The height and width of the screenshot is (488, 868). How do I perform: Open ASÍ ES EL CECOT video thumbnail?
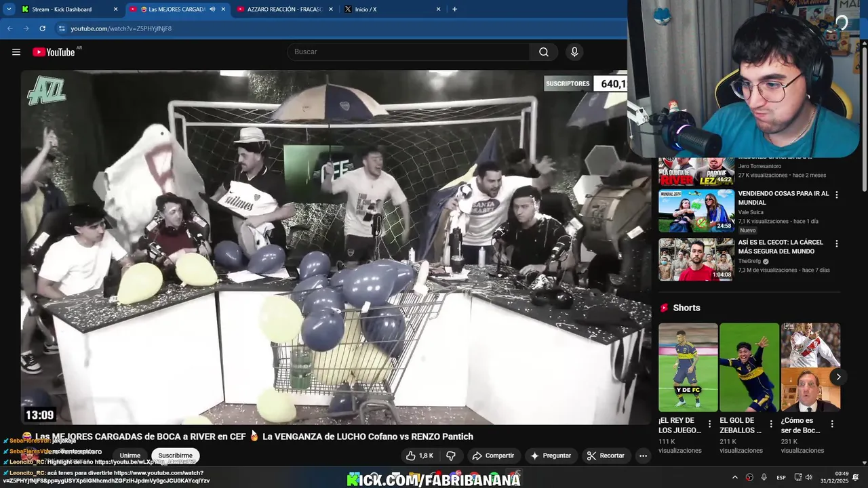pyautogui.click(x=696, y=260)
